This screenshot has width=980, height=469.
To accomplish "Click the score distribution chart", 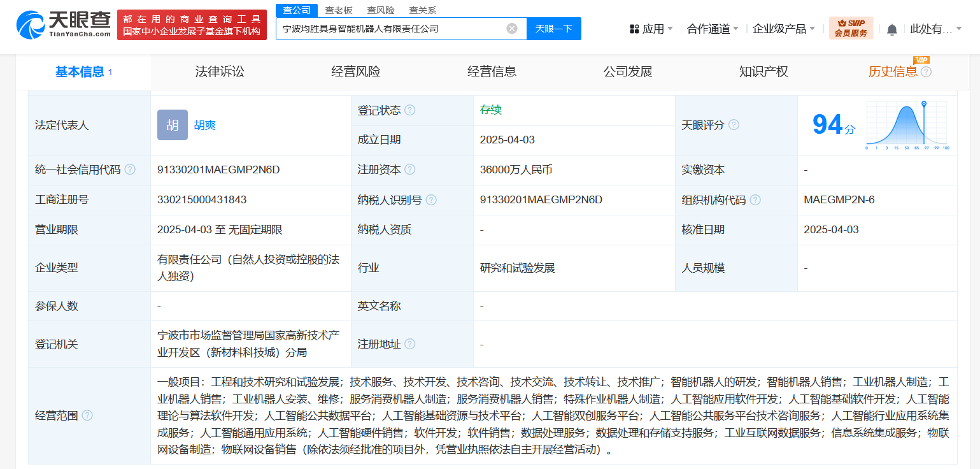I will [x=907, y=126].
